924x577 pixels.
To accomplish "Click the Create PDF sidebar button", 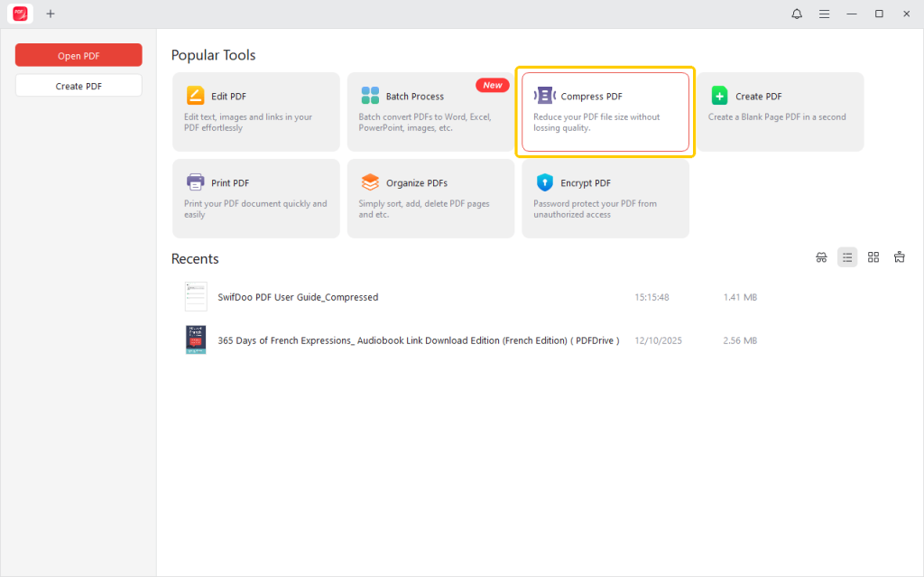I will point(79,86).
